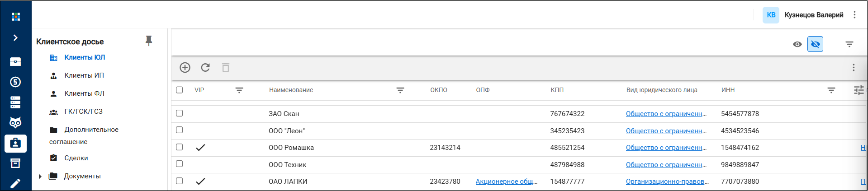This screenshot has height=191, width=868.
Task: Go to Сделки in client dossier
Action: [76, 158]
